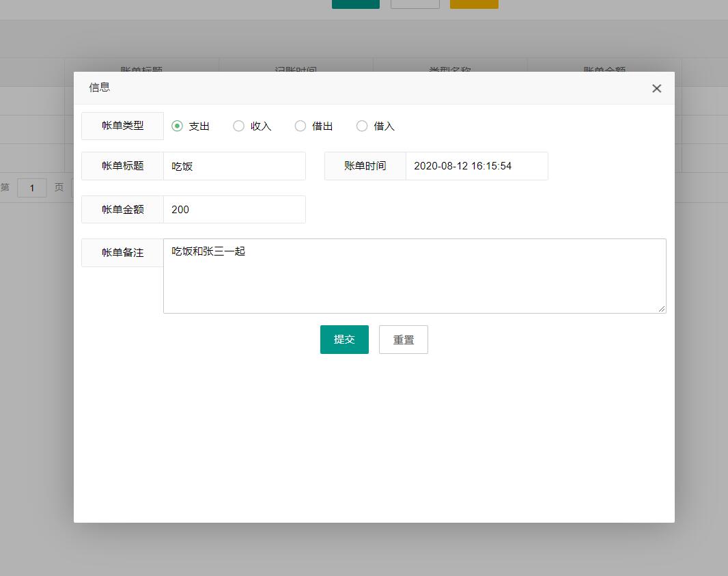This screenshot has width=728, height=576.
Task: Close the 信息 dialog
Action: click(x=656, y=88)
